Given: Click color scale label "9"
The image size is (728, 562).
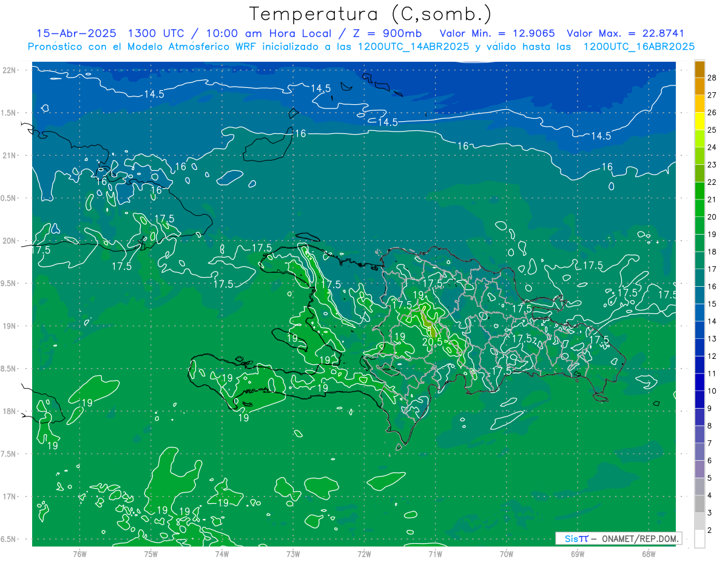Looking at the screenshot, I should (710, 408).
